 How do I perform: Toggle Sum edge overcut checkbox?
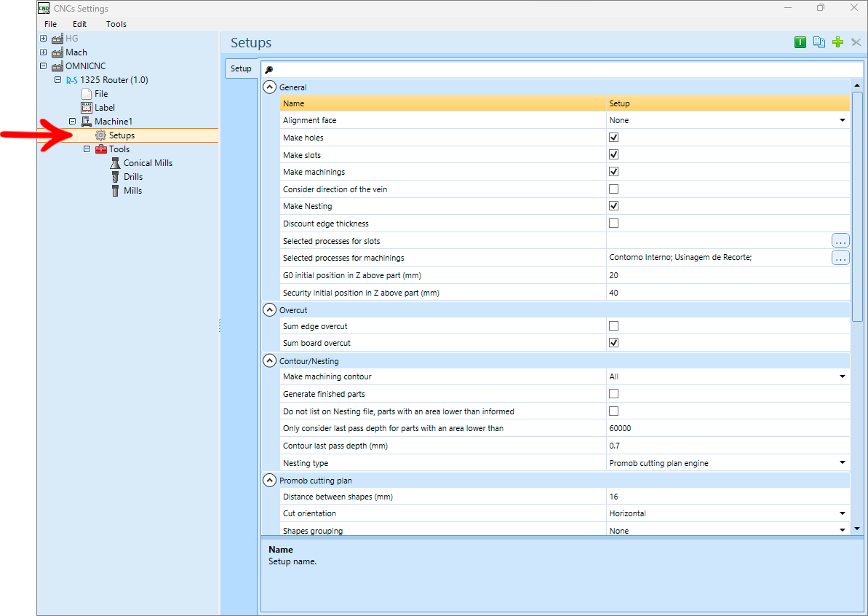tap(613, 325)
